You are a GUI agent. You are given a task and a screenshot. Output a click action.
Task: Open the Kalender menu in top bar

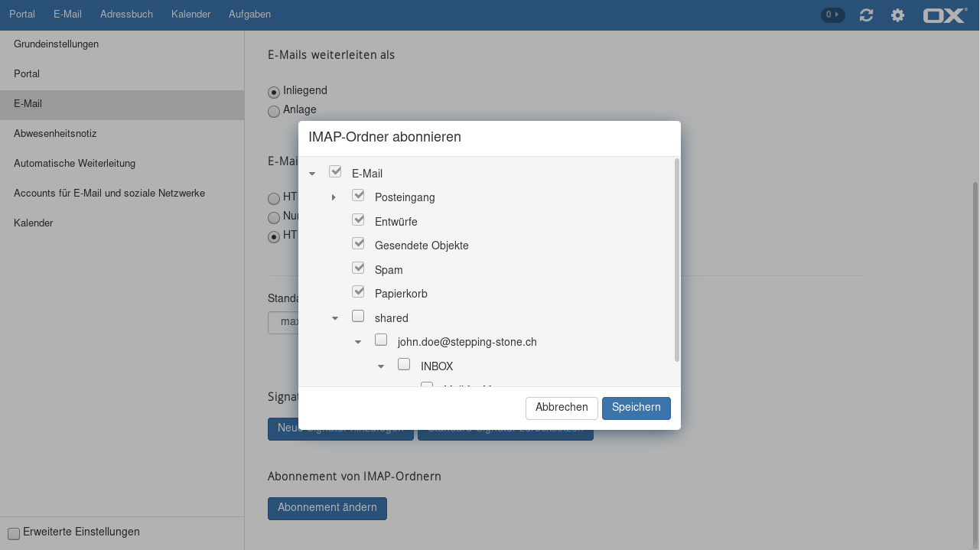(x=190, y=15)
